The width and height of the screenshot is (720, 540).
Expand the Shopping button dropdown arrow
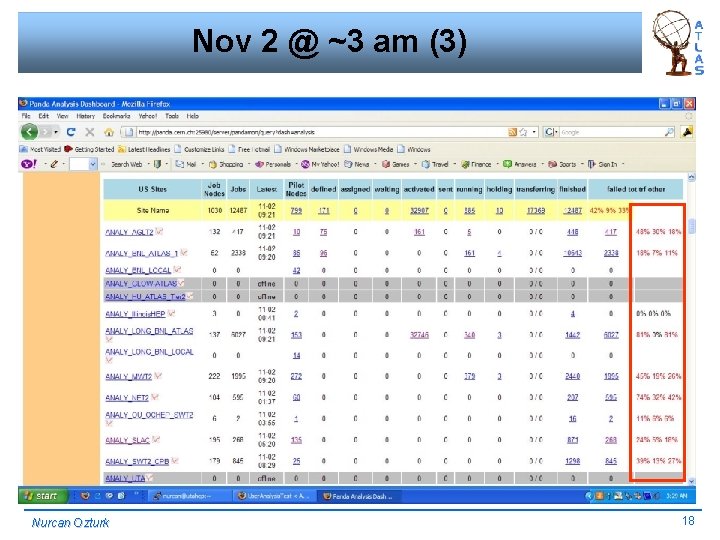coord(249,164)
